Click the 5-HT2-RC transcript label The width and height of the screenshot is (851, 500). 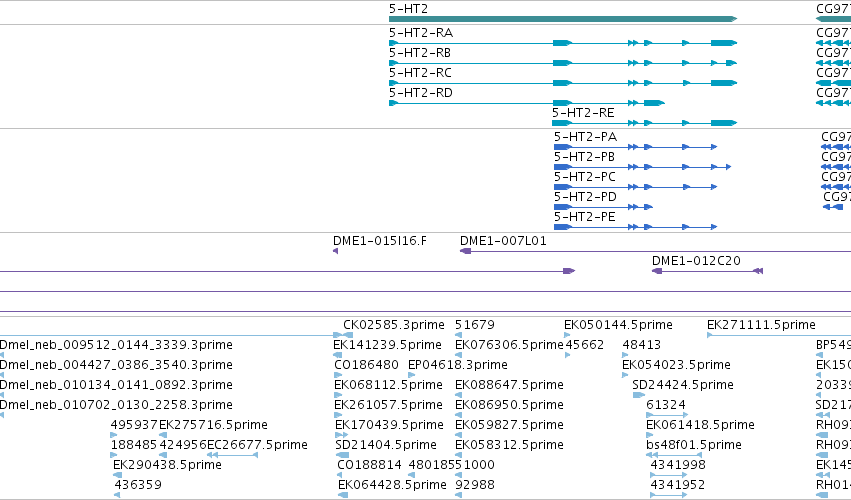coord(420,73)
